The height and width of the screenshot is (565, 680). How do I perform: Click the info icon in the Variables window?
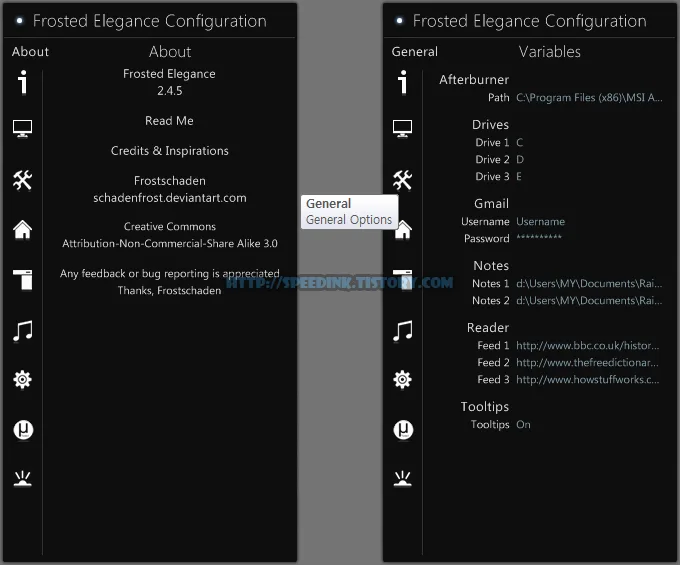[x=403, y=82]
